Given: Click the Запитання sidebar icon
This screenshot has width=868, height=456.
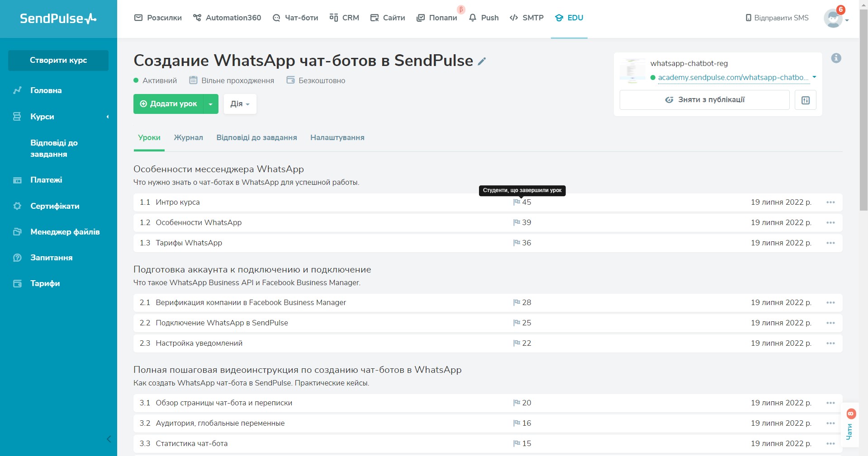Looking at the screenshot, I should (17, 258).
